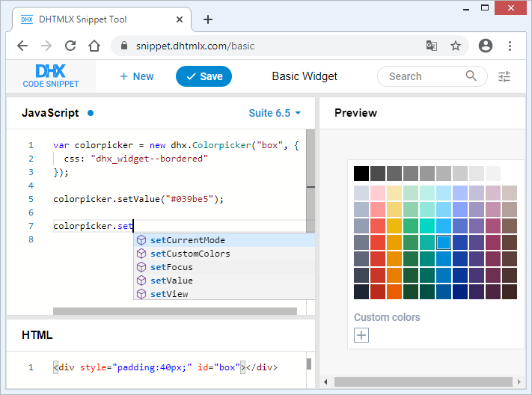The width and height of the screenshot is (532, 395).
Task: Click the "dhx_widget--bordered" string on line 2
Action: tap(150, 159)
